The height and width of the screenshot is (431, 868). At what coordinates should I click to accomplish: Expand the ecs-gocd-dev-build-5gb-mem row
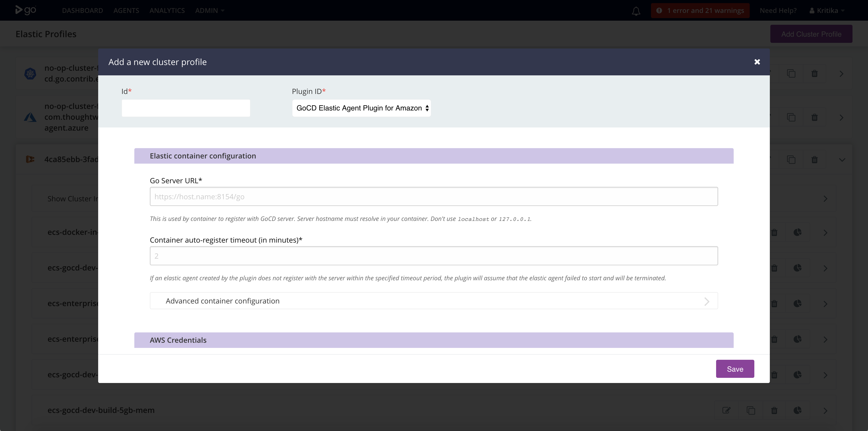coord(825,410)
